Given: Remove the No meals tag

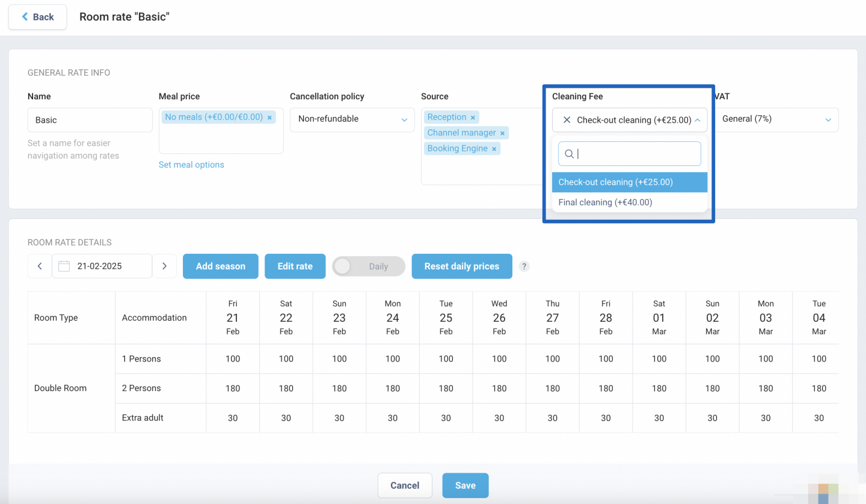Looking at the screenshot, I should point(269,117).
